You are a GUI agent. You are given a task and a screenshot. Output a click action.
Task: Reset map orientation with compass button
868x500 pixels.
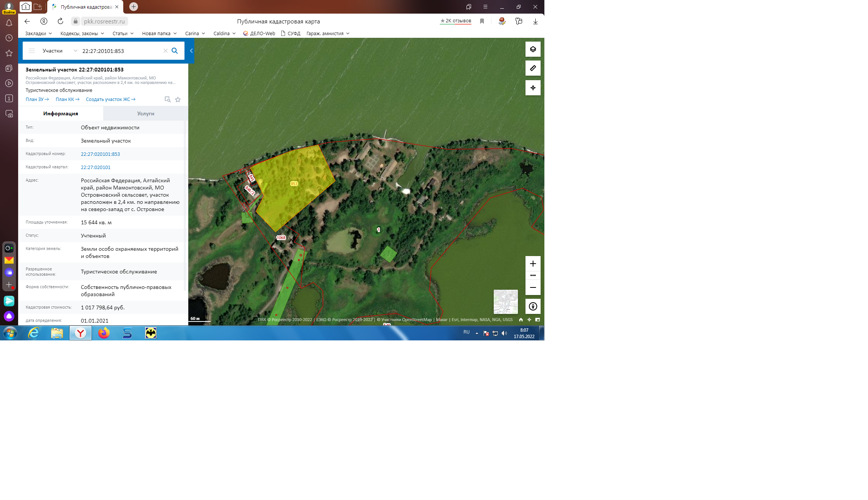tap(533, 306)
